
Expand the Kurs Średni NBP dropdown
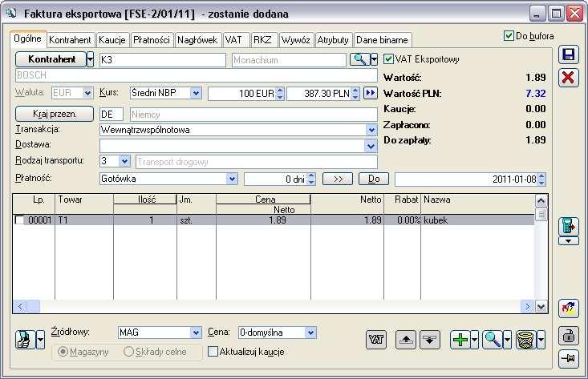pos(196,93)
